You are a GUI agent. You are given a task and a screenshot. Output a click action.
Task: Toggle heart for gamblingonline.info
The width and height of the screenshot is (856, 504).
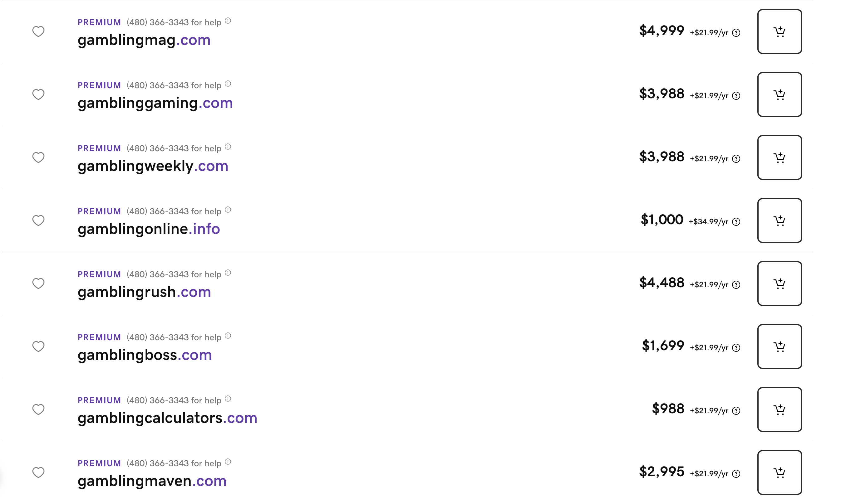[x=38, y=220]
